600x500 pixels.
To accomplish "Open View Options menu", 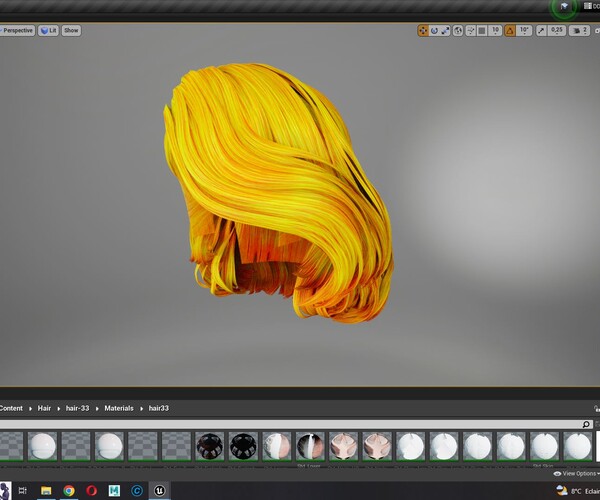I will 577,474.
